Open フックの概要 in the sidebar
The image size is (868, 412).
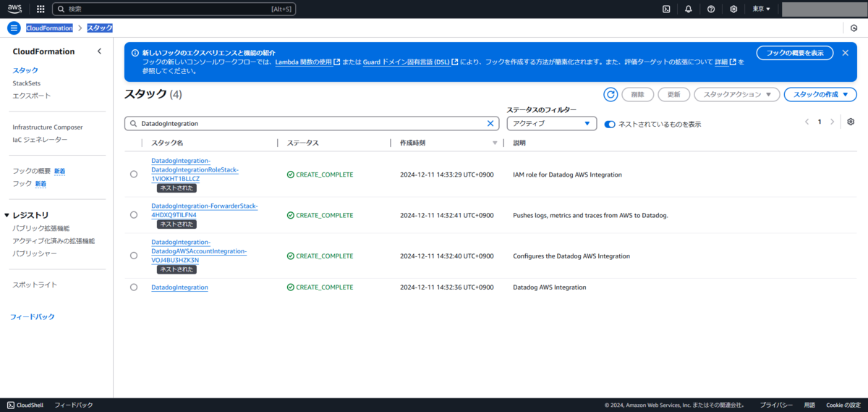pos(32,171)
